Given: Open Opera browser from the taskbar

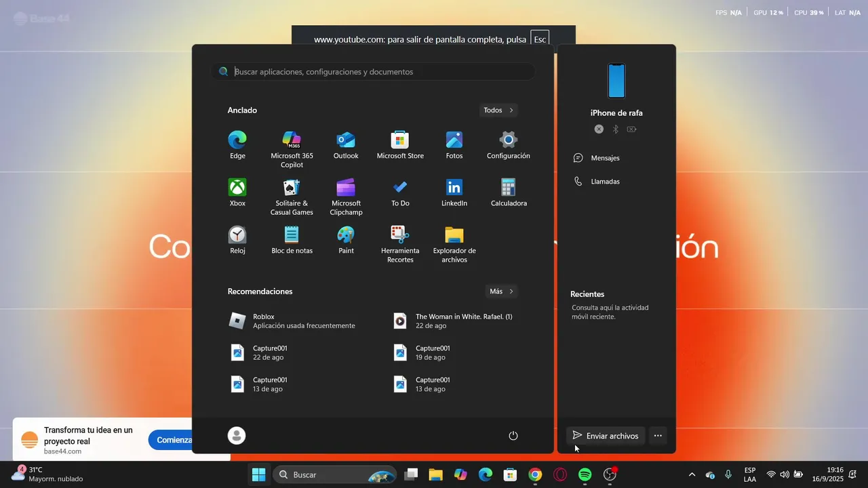Looking at the screenshot, I should tap(560, 474).
